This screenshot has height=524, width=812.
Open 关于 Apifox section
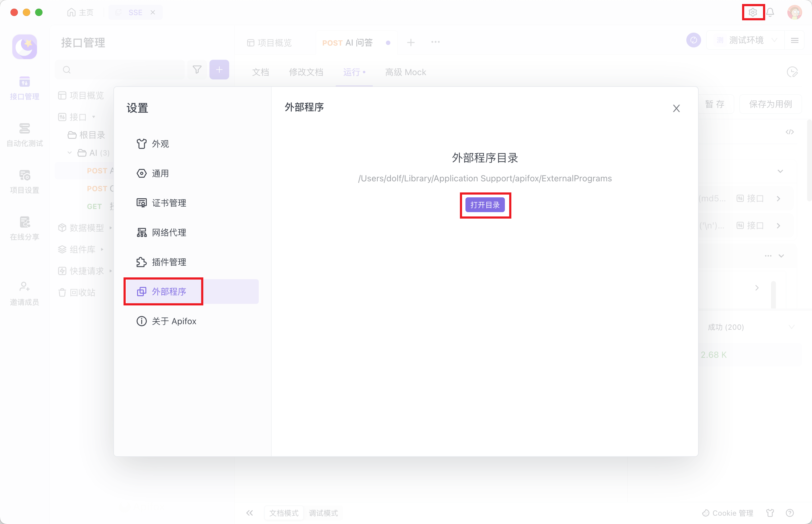pyautogui.click(x=174, y=321)
